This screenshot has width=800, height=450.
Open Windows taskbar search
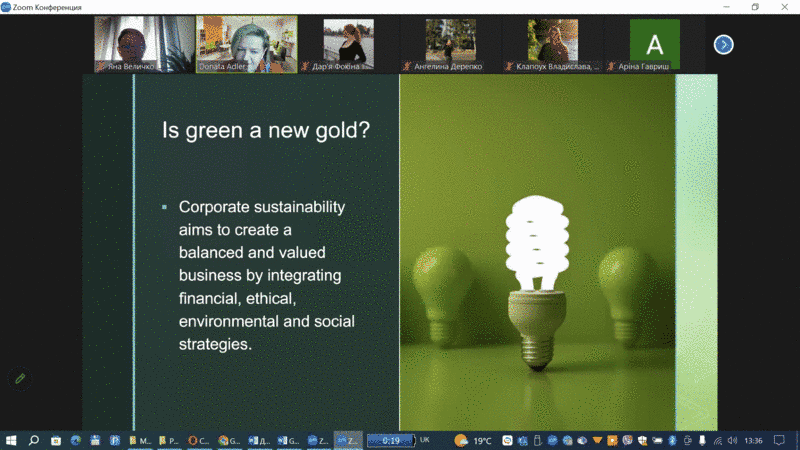point(33,440)
